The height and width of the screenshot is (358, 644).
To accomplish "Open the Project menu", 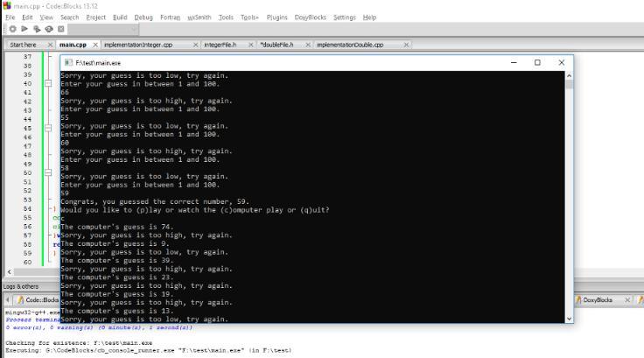I will (95, 18).
